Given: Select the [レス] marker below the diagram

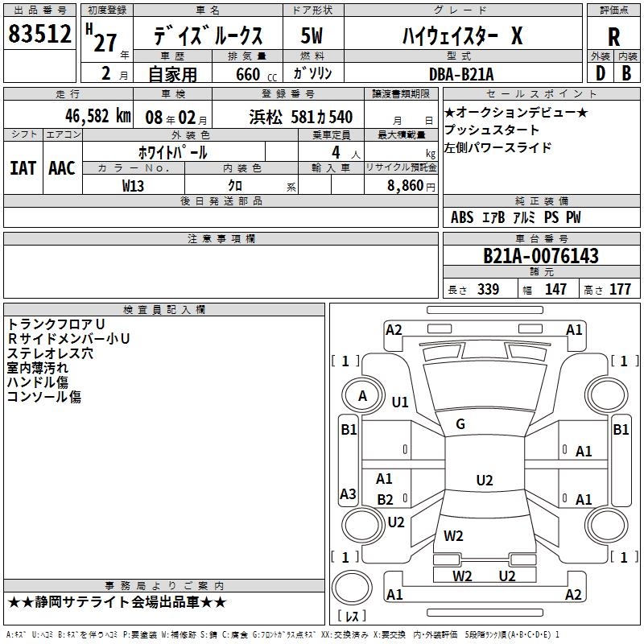Looking at the screenshot, I should tap(352, 617).
